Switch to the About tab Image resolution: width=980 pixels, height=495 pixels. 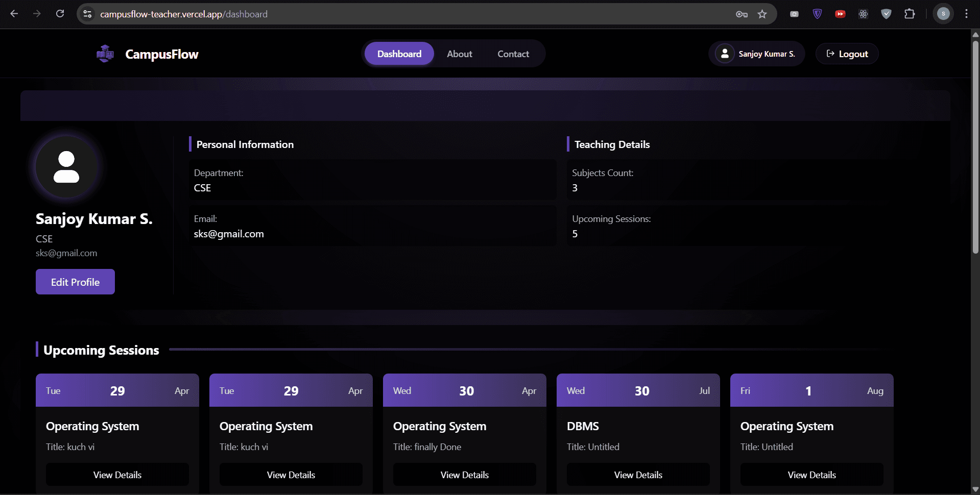[x=459, y=53]
